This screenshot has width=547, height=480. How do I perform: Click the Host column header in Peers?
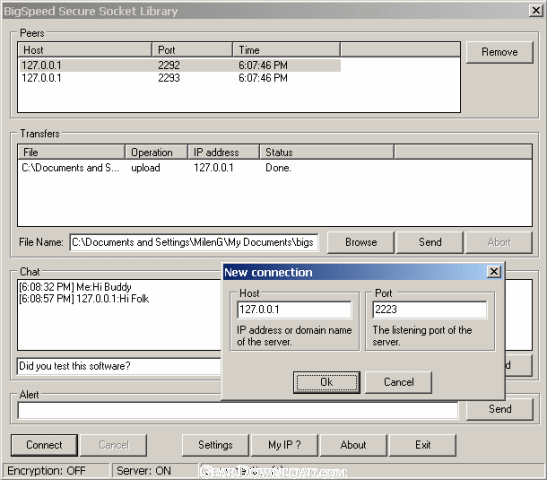pyautogui.click(x=85, y=50)
